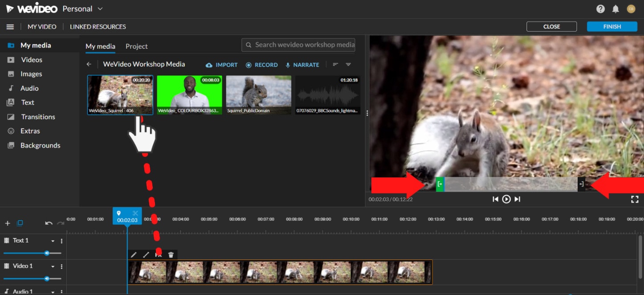Click IMPORT to upload media
The image size is (644, 295).
click(x=222, y=65)
